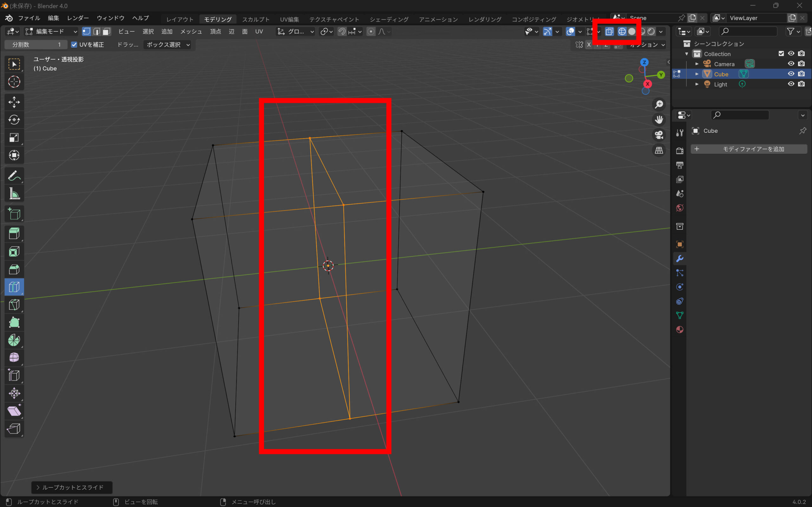Select the Bevel tool
Viewport: 812px width, 507px height.
pos(14,269)
